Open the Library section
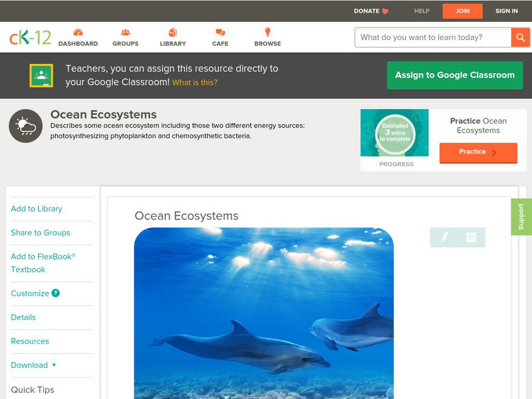532x399 pixels. [172, 38]
